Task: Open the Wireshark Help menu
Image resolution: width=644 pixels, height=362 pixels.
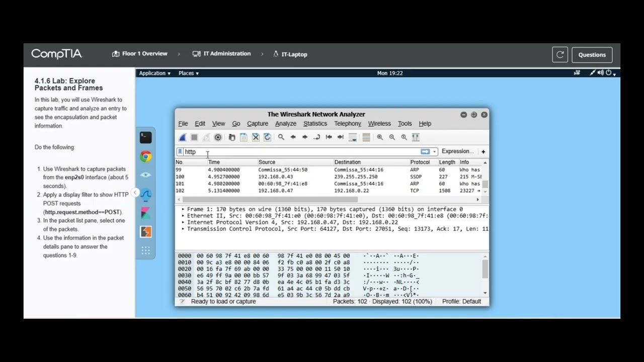Action: (x=425, y=124)
